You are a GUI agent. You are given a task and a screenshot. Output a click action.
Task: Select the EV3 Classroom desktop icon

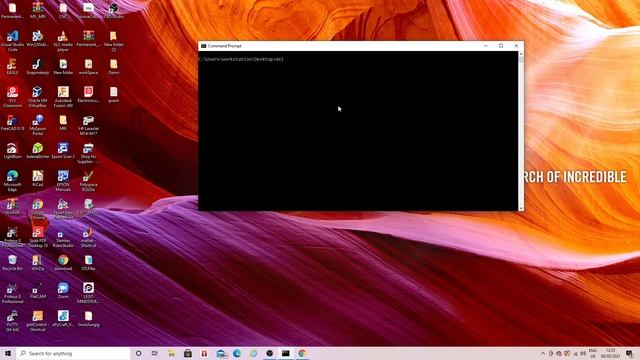click(12, 97)
